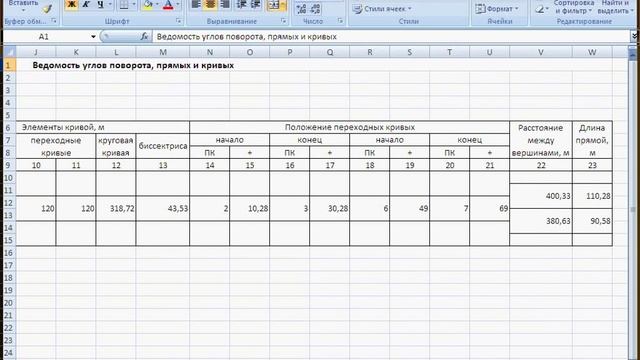
Task: Increase indent icon
Action: pyautogui.click(x=256, y=4)
